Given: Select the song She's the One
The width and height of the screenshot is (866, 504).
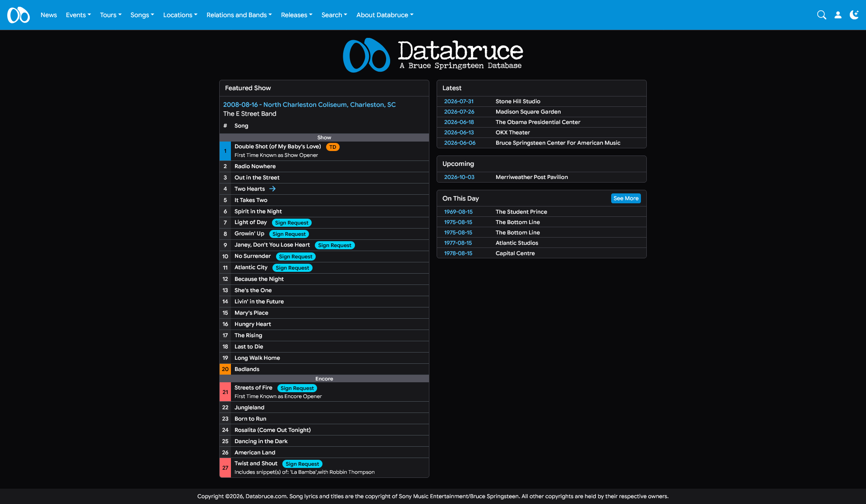Looking at the screenshot, I should pos(253,290).
